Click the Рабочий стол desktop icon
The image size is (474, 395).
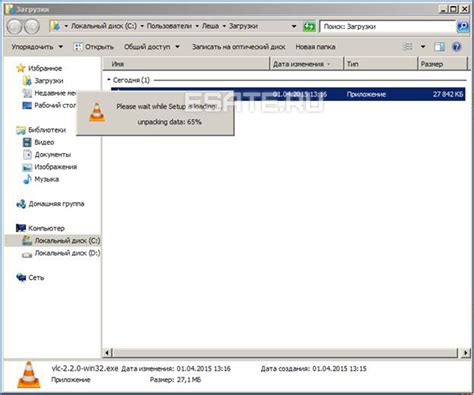tap(27, 105)
